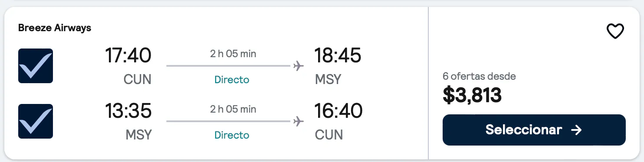Click the outbound 2 h 05 min duration
644x162 pixels.
233,54
